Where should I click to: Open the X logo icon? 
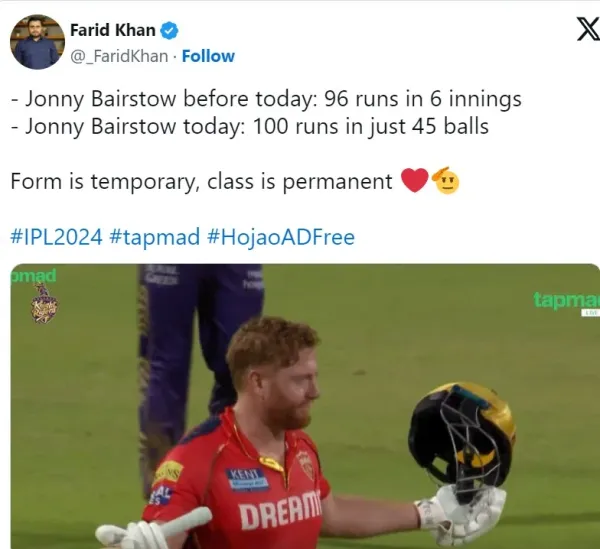(x=588, y=29)
